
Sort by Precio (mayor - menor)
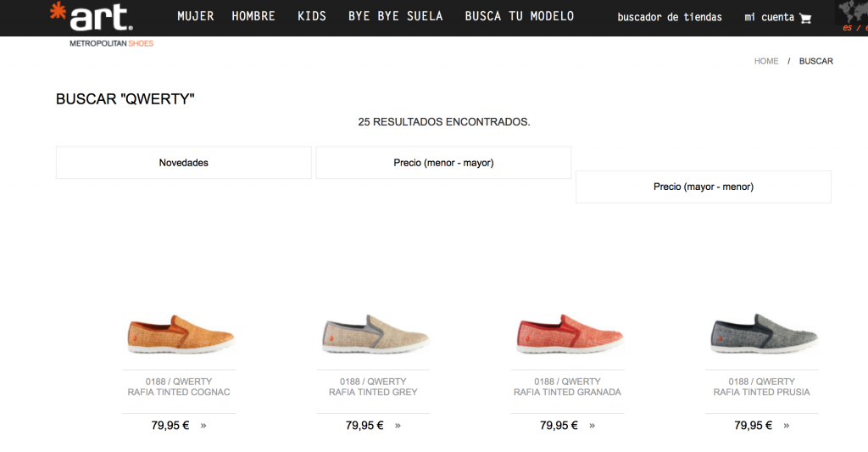703,187
